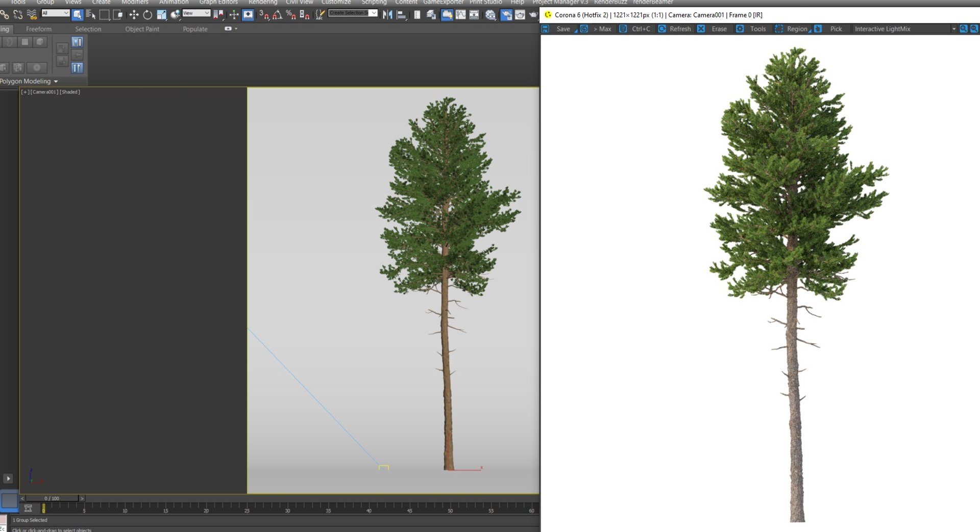
Task: Click the Mirror tool icon
Action: (387, 14)
